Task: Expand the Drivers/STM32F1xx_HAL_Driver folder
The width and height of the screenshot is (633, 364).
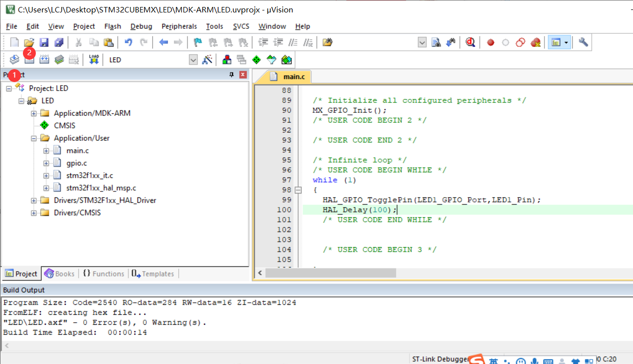Action: click(34, 200)
